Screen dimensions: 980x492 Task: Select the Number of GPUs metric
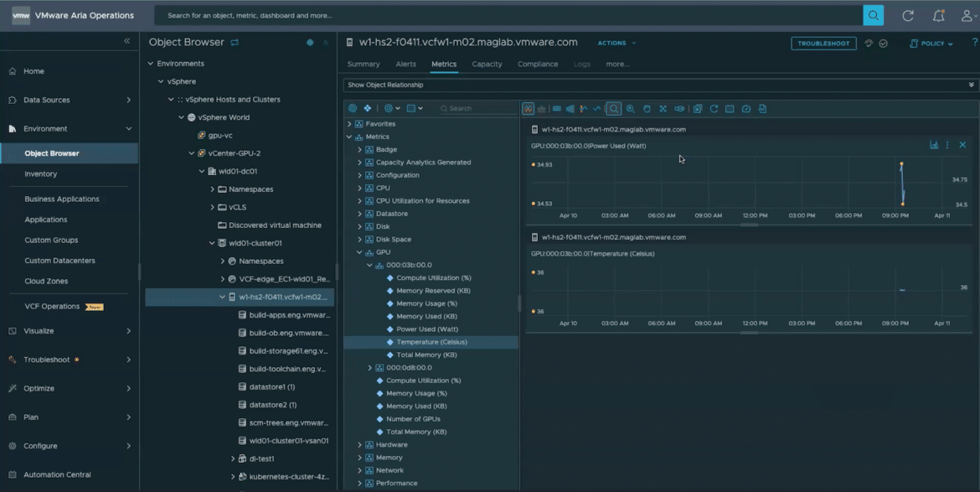[413, 419]
